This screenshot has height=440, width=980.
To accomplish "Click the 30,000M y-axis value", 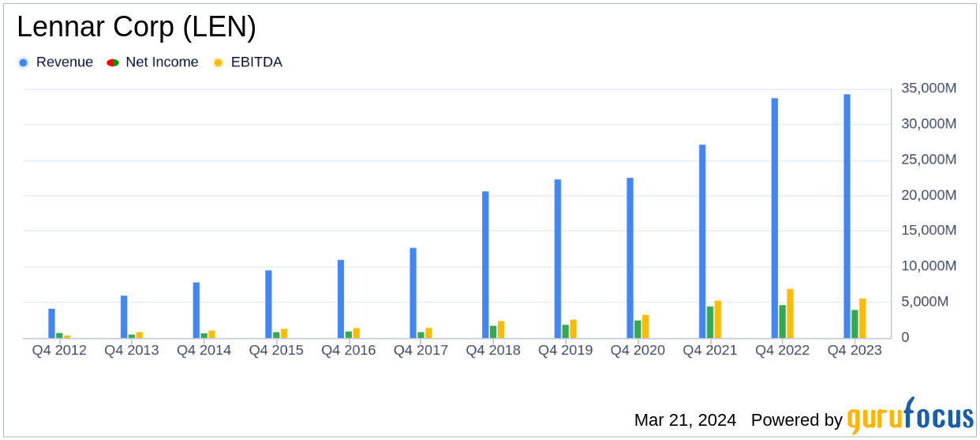I will pos(929,124).
